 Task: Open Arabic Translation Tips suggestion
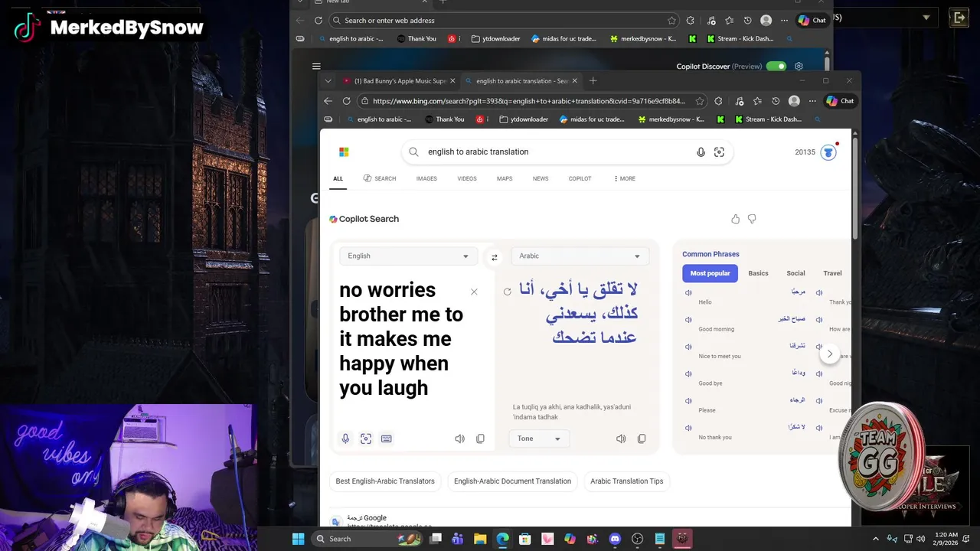tap(626, 481)
